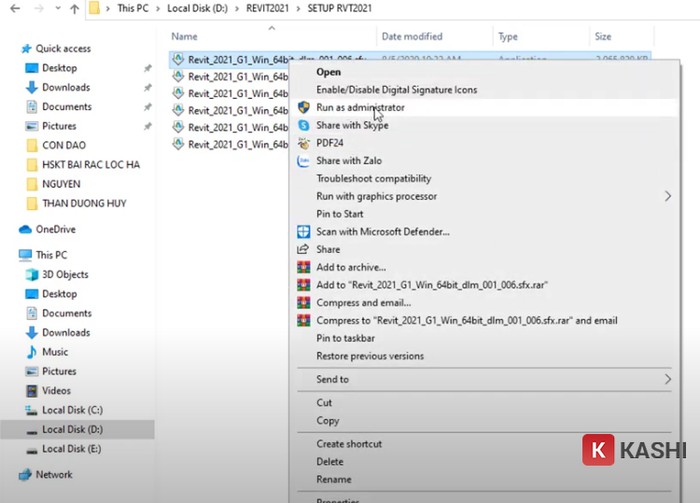This screenshot has height=503, width=700.
Task: Click the Microsoft Defender shield icon
Action: [x=304, y=232]
